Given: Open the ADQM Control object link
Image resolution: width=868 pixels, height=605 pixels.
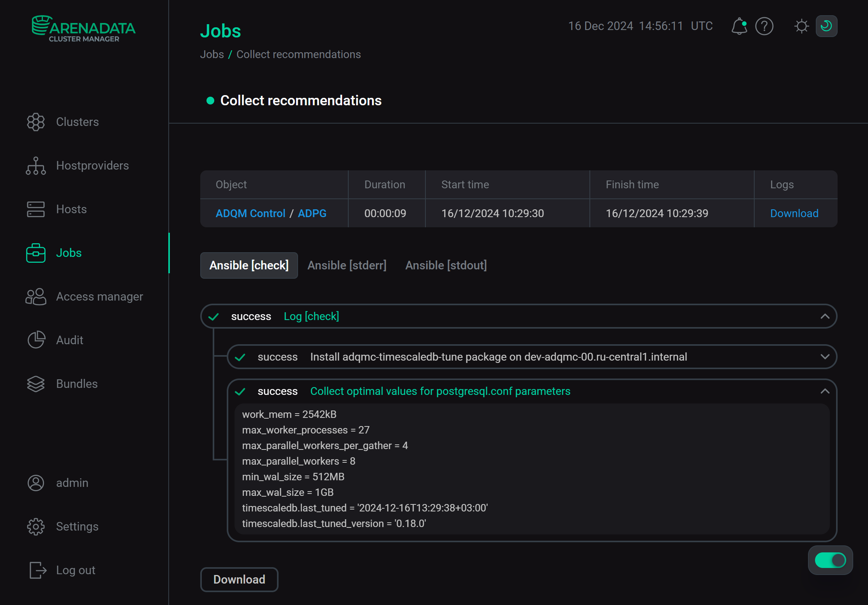Looking at the screenshot, I should (x=251, y=213).
